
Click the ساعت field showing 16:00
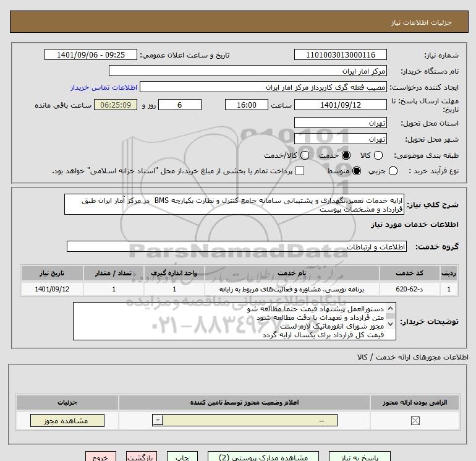(x=247, y=105)
